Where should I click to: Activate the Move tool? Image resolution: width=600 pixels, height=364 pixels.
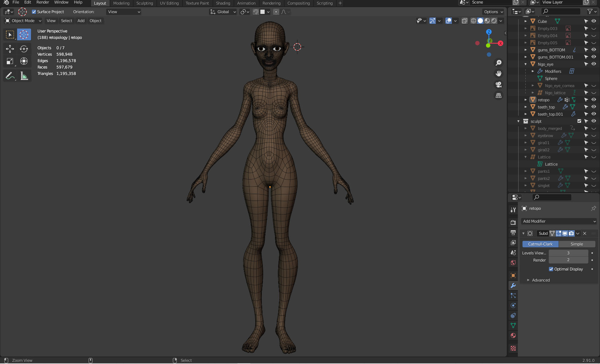(x=10, y=49)
